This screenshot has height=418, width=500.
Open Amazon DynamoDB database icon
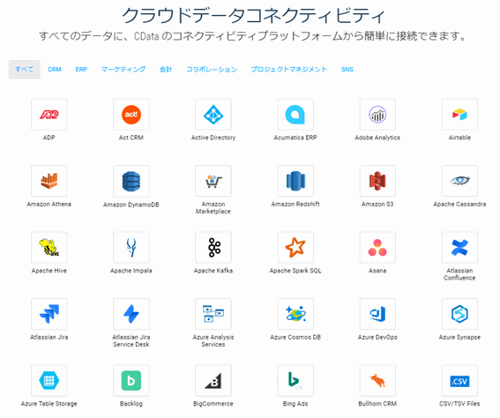point(131,181)
